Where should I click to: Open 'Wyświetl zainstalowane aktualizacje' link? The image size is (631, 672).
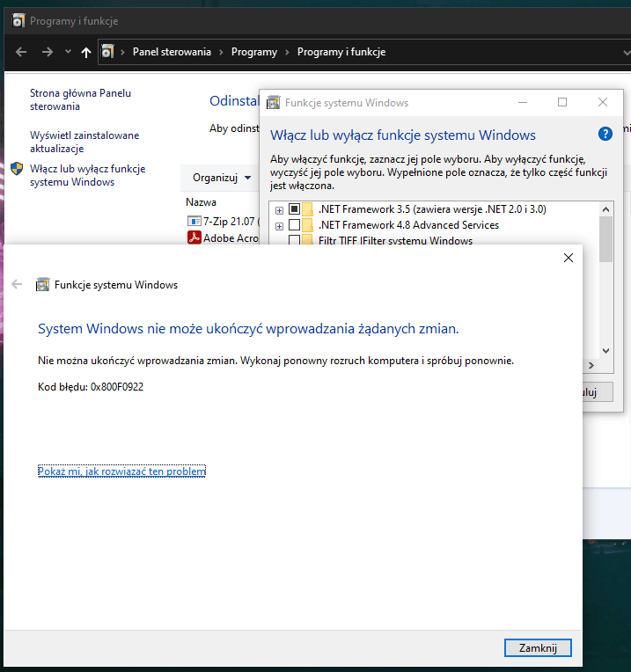click(84, 142)
